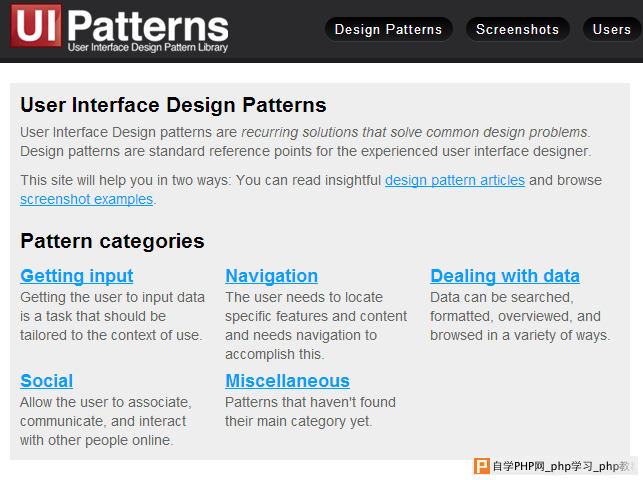This screenshot has width=643, height=480.
Task: Click the User Interface Design Patterns heading
Action: point(173,105)
